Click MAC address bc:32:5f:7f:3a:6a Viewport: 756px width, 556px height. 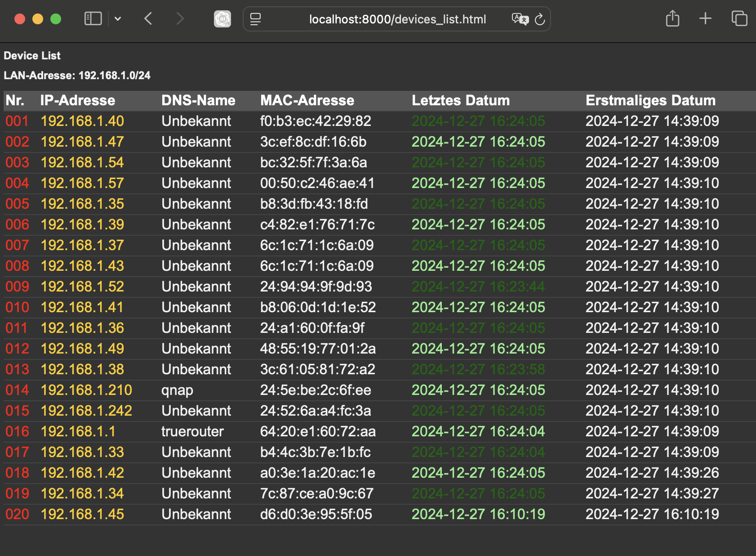314,162
